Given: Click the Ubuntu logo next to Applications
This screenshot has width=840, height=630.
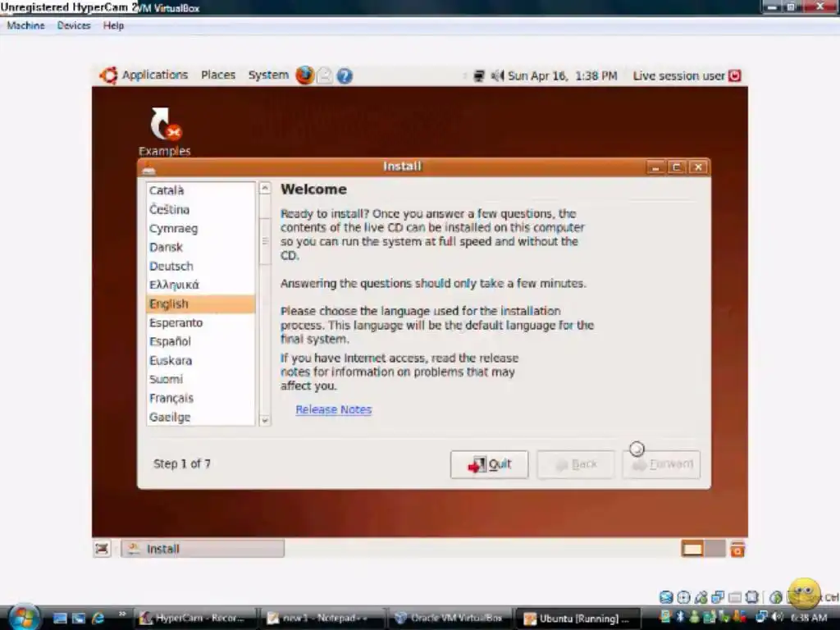Looking at the screenshot, I should 108,75.
